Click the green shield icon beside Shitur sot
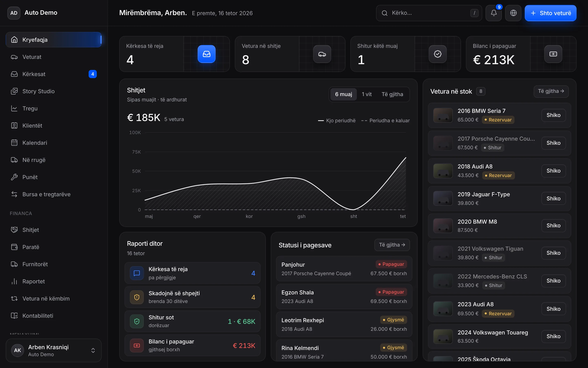This screenshot has width=588, height=368. pyautogui.click(x=137, y=321)
